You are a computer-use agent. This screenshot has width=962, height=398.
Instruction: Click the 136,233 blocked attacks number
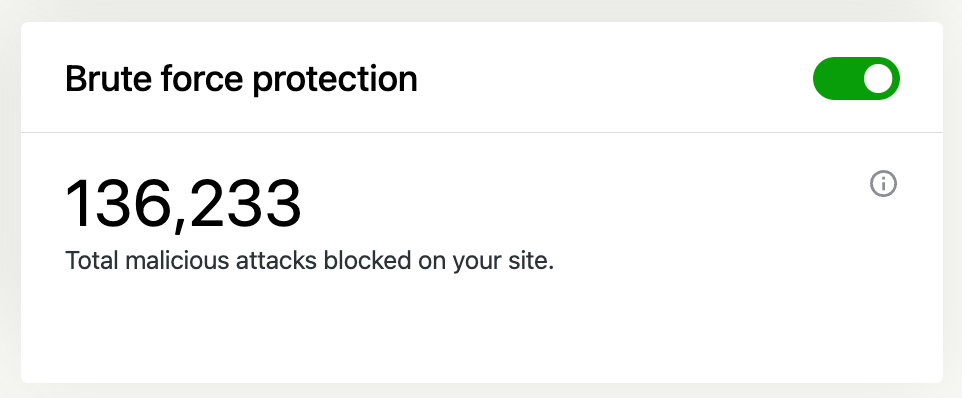pos(183,204)
